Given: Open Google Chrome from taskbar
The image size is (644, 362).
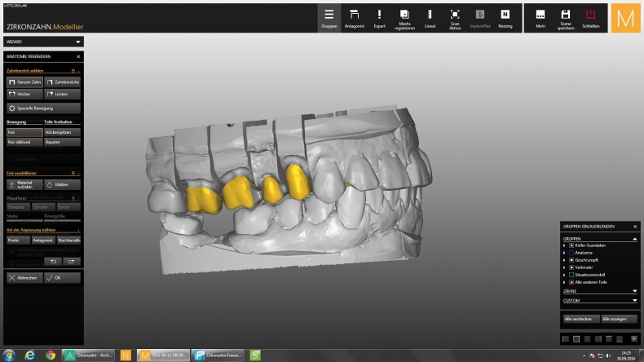Looking at the screenshot, I should (51, 355).
